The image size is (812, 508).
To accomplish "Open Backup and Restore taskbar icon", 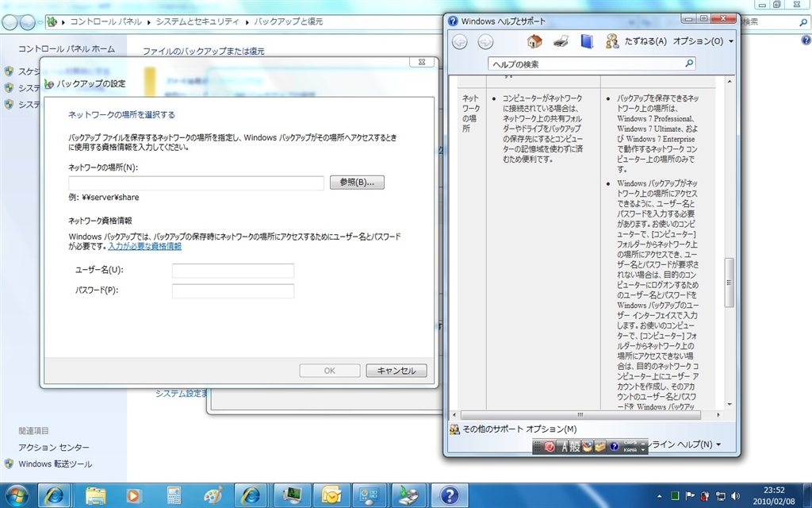I will point(409,496).
